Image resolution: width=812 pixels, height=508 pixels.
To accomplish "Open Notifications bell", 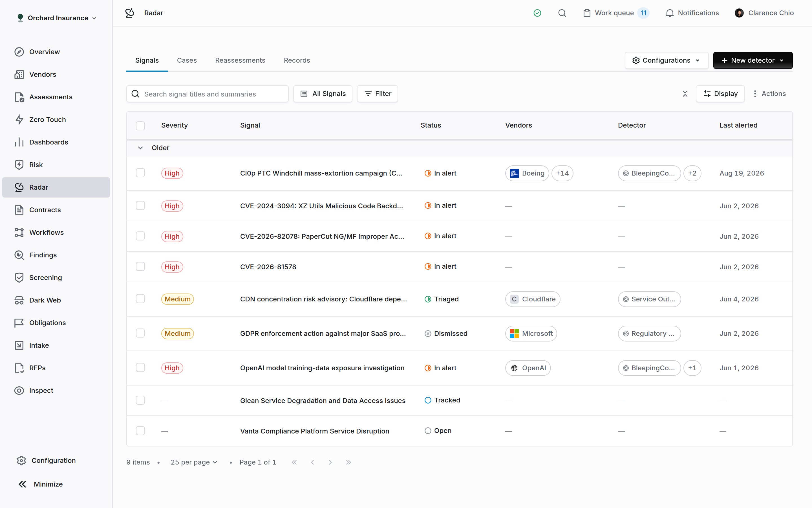I will 692,13.
